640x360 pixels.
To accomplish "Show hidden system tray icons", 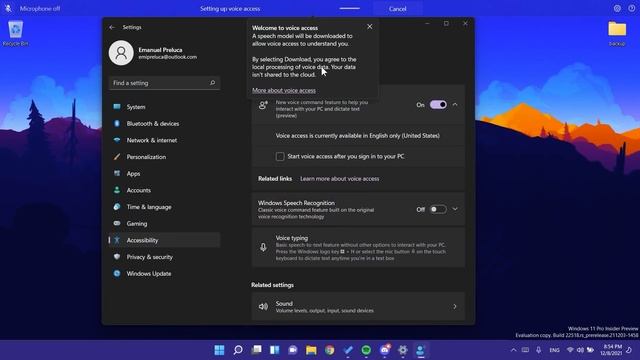I will [513, 350].
